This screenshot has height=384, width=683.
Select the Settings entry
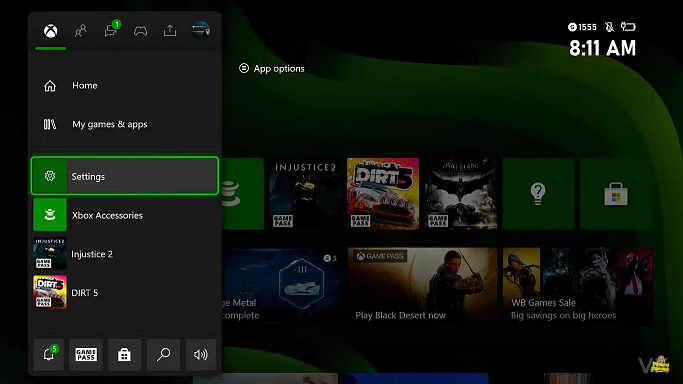125,176
